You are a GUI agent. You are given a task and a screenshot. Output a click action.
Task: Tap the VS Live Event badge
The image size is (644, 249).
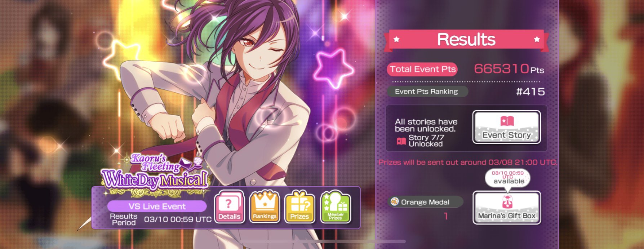pos(157,206)
